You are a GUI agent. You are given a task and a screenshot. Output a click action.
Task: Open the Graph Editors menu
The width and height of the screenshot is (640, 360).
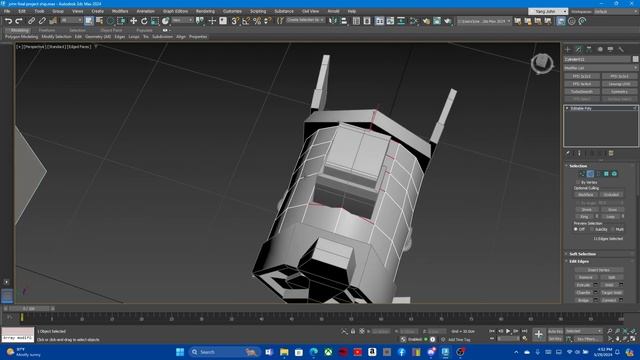click(176, 11)
